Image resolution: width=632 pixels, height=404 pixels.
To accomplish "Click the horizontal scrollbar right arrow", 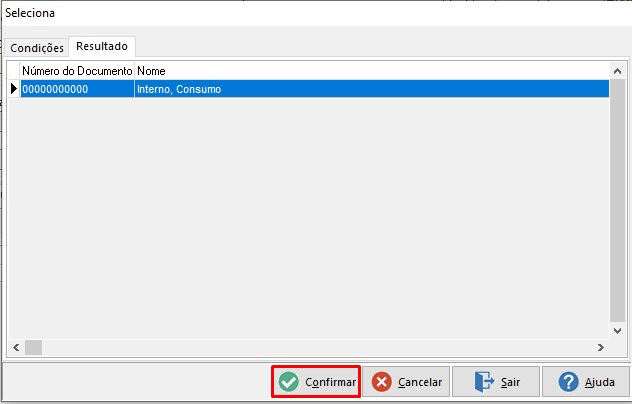I will [601, 347].
